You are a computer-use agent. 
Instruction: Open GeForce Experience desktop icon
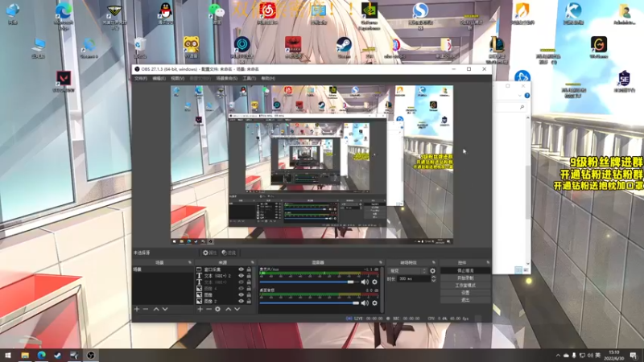pyautogui.click(x=369, y=15)
